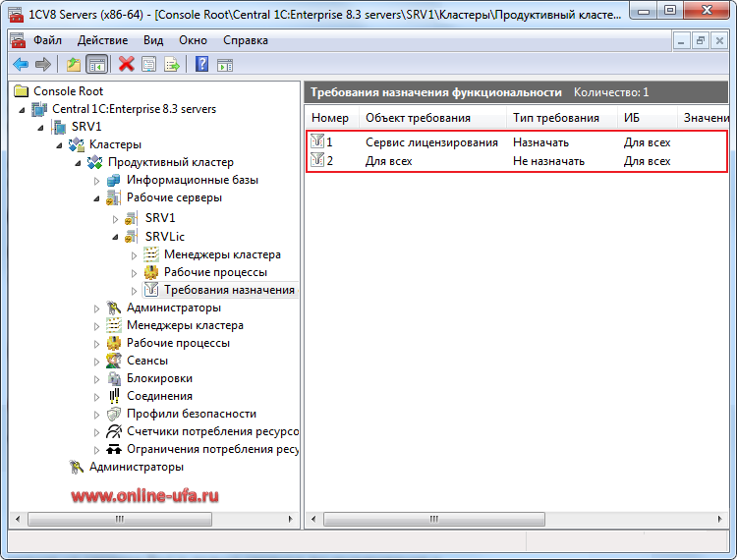Click the Профили безопасности shield icon
737x560 pixels.
(x=113, y=414)
